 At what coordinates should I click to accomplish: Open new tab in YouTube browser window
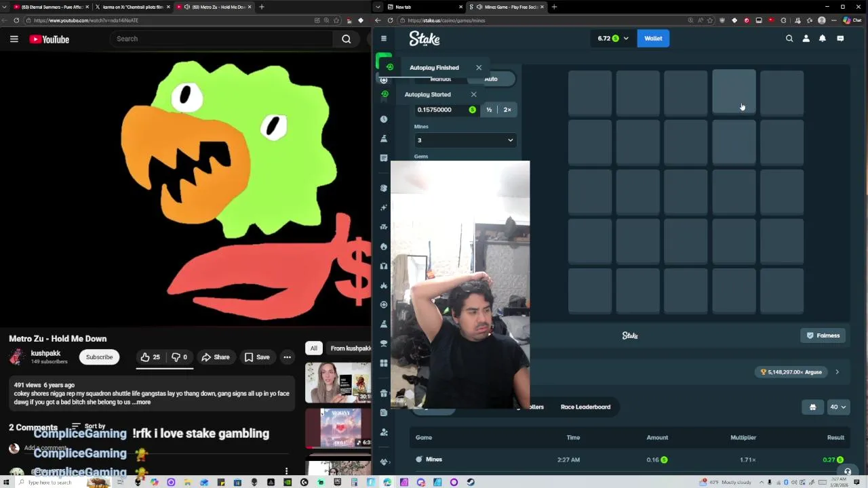(x=262, y=7)
